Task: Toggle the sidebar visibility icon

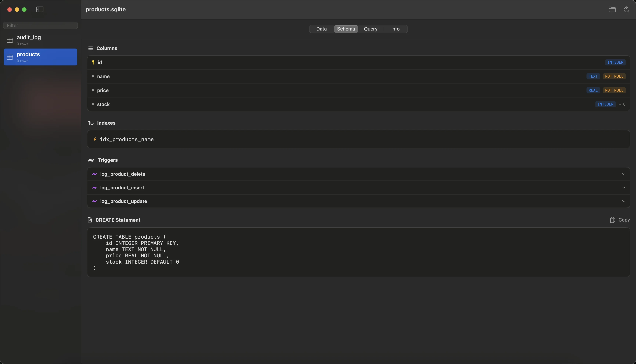Action: click(x=40, y=10)
